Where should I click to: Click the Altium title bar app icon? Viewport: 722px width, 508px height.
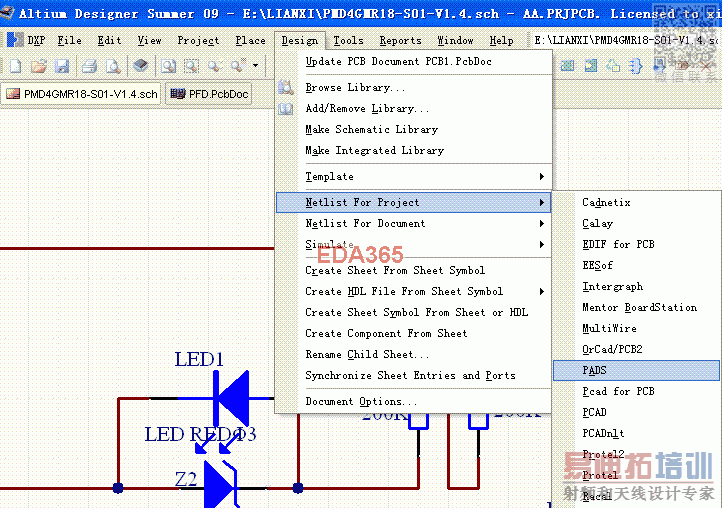7,13
